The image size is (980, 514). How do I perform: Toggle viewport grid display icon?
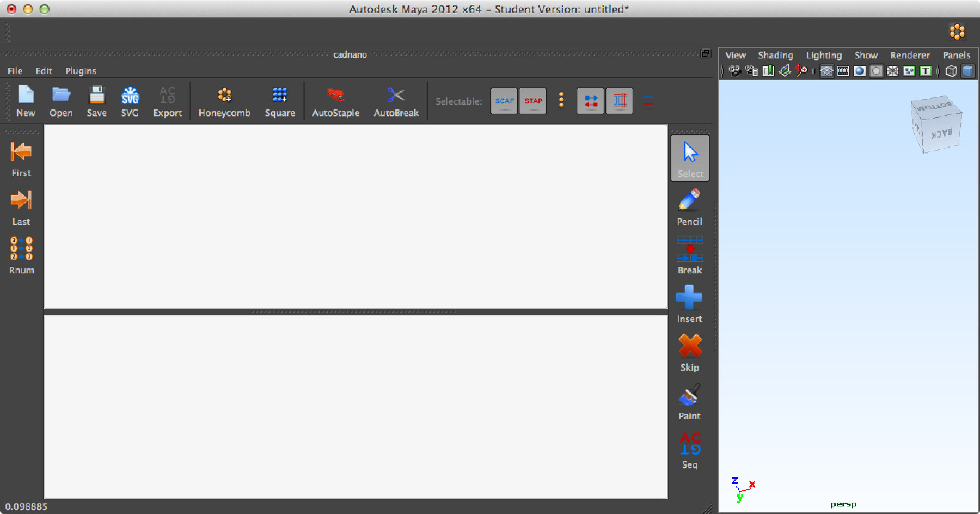(x=826, y=71)
